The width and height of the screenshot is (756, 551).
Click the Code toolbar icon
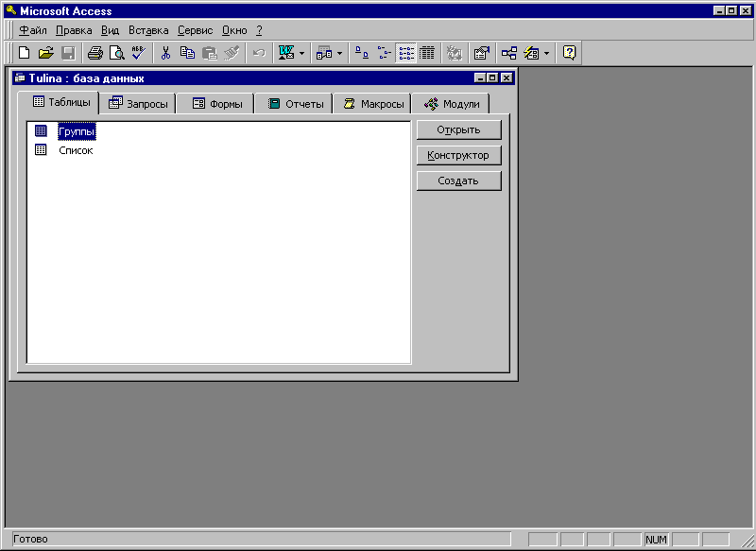click(454, 53)
